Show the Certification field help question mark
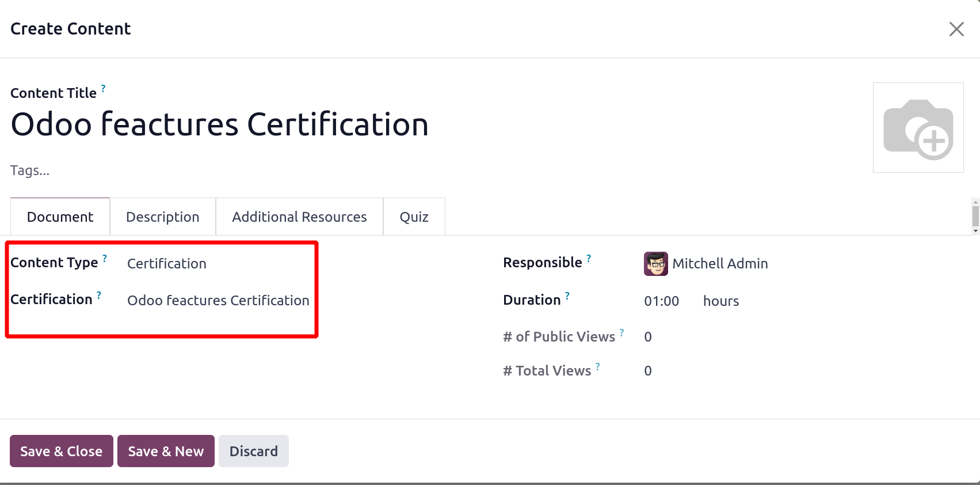 click(x=99, y=295)
